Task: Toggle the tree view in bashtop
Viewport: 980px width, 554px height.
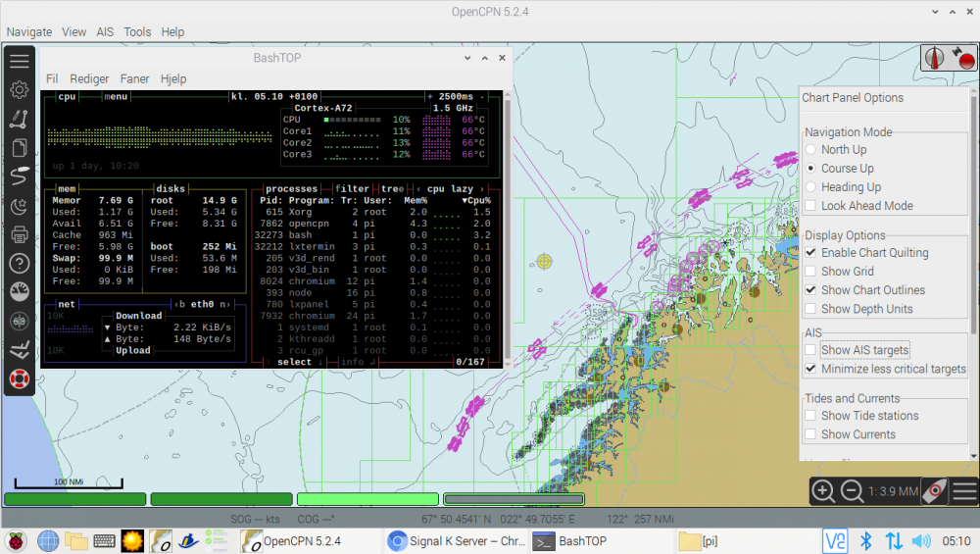Action: click(x=393, y=189)
